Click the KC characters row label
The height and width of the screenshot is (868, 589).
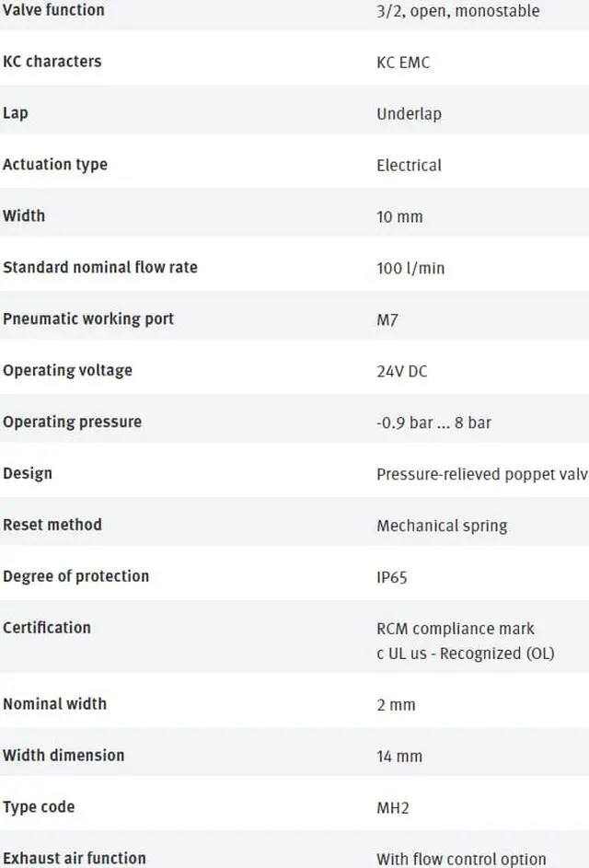pyautogui.click(x=52, y=62)
